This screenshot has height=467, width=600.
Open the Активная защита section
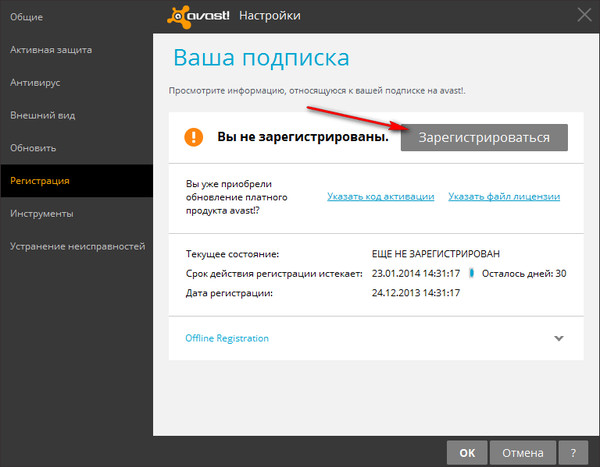77,50
